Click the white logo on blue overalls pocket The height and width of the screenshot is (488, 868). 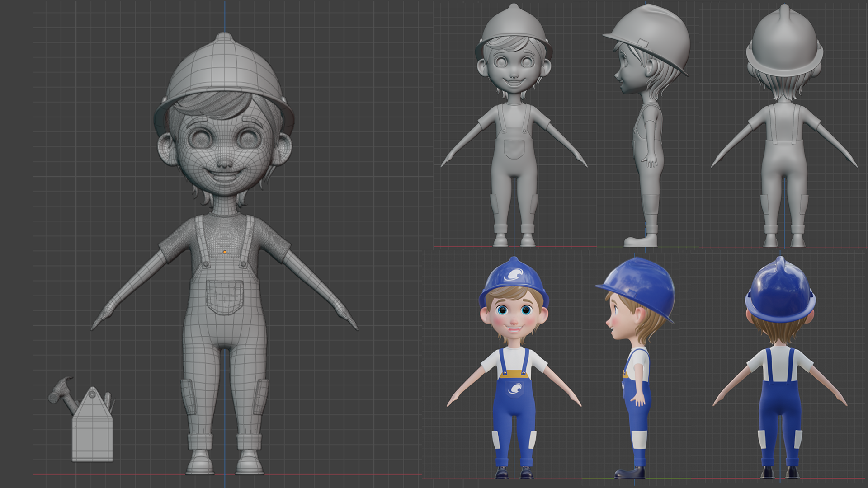click(x=514, y=388)
